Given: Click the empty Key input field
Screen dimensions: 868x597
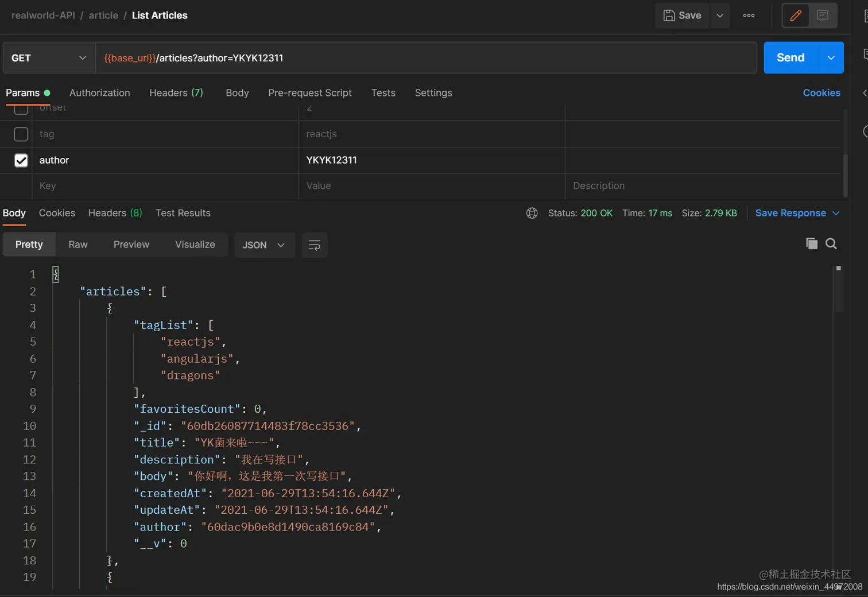Looking at the screenshot, I should [x=165, y=186].
